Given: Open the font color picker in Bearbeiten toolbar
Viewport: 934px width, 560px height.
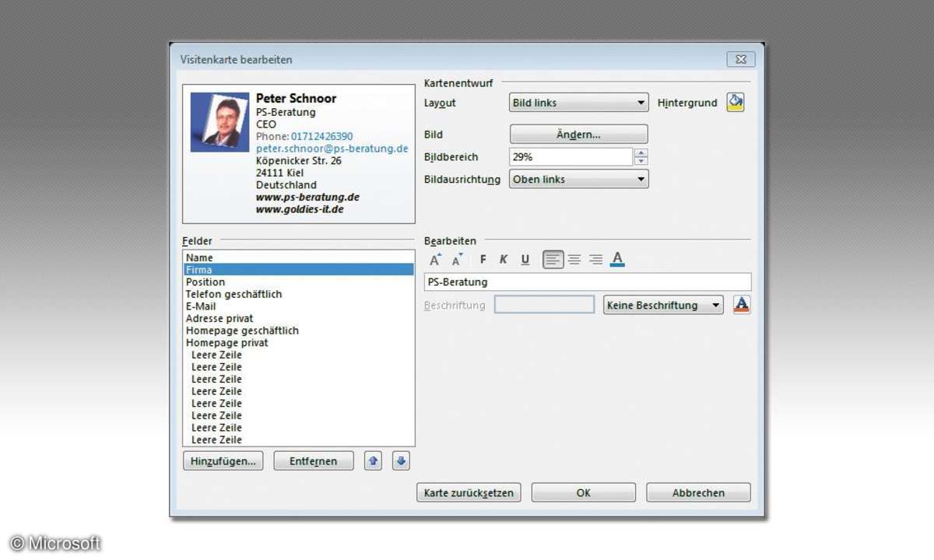Looking at the screenshot, I should (x=617, y=260).
